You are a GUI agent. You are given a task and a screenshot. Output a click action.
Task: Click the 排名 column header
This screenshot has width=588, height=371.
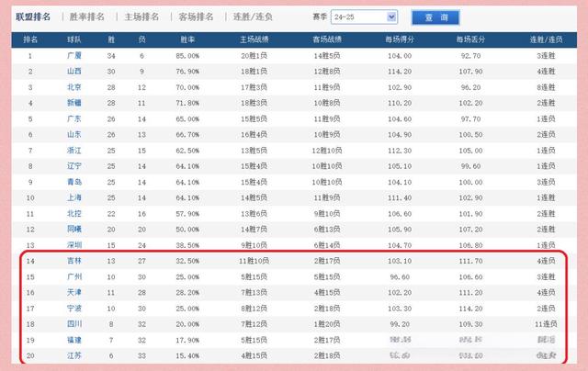(x=30, y=39)
